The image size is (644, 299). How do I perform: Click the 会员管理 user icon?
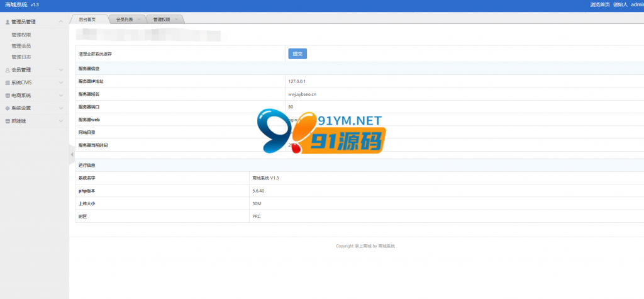coord(8,70)
